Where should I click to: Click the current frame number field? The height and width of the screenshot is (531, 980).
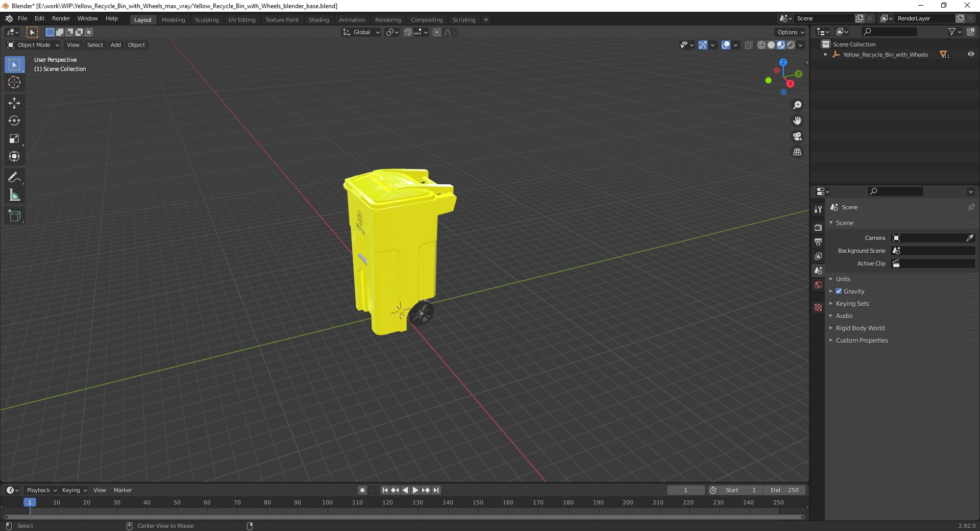[x=685, y=490]
